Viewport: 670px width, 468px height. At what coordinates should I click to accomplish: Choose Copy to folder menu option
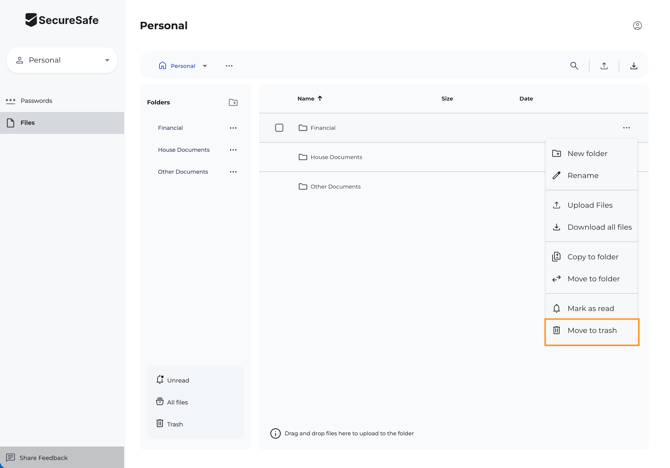tap(592, 257)
